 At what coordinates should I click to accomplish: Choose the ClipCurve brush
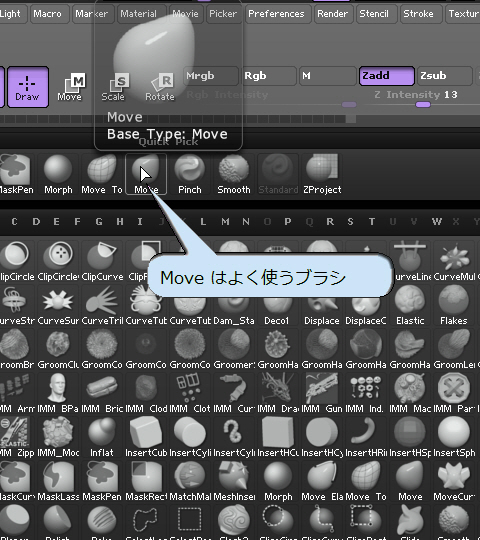[102, 262]
